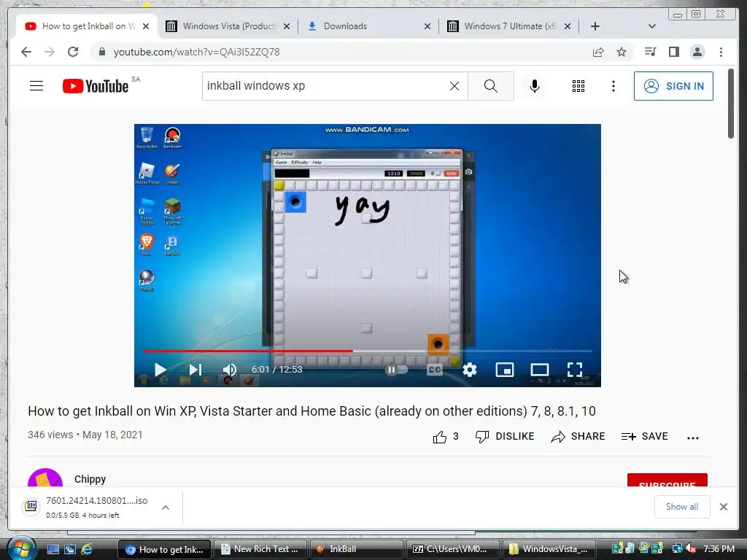Bookmark this page with star icon

click(x=622, y=52)
